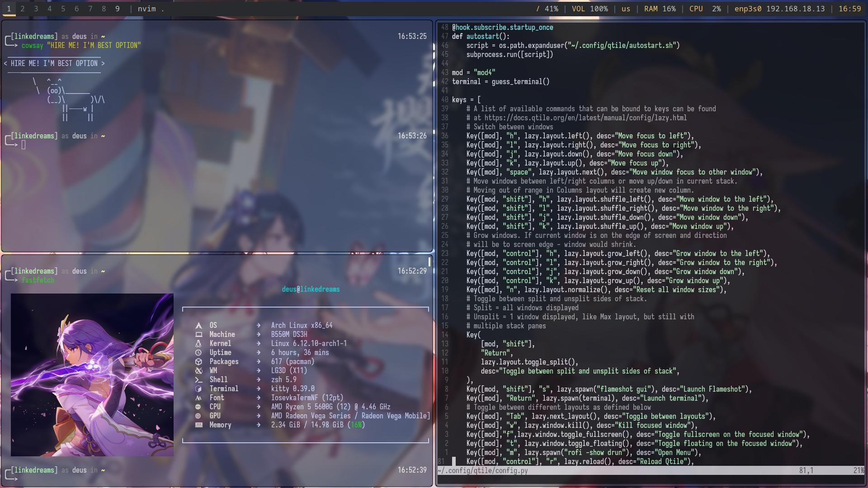Click the chip CPU icon in fastfetch

click(198, 407)
